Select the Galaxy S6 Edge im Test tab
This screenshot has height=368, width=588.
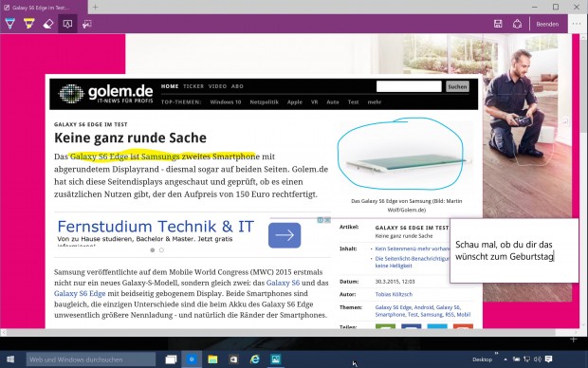[x=44, y=8]
